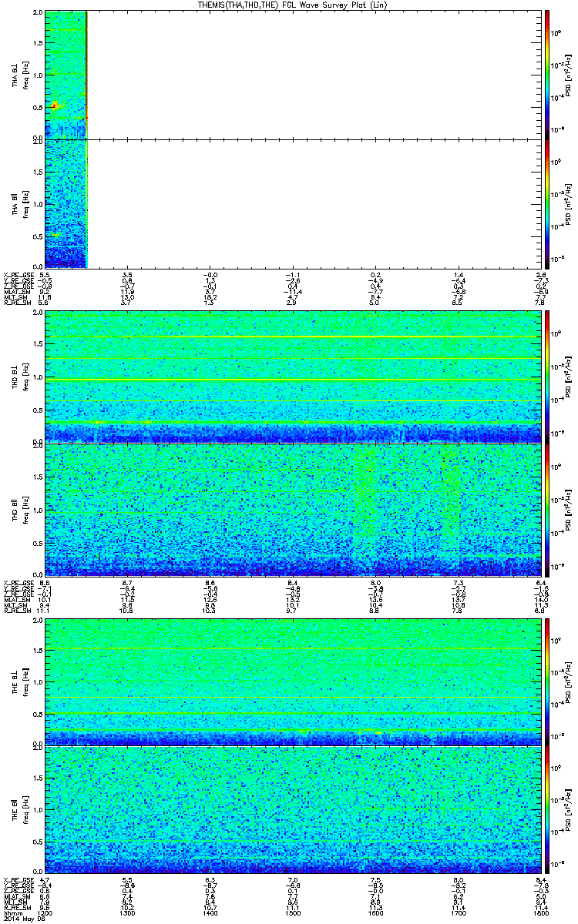This screenshot has height=924, width=578.
Task: Click the 'THE BL freq [Hz]' axis label
Action: [x=20, y=681]
